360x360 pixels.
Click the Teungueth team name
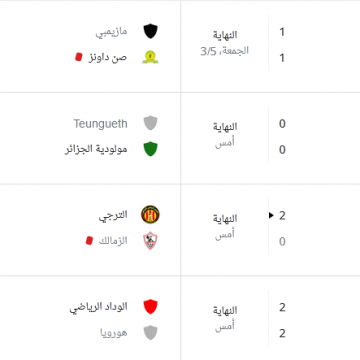(100, 124)
